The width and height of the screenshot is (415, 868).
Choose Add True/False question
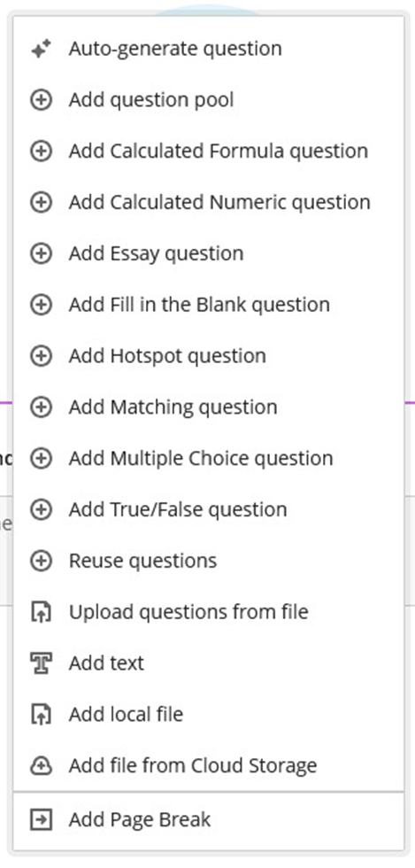pyautogui.click(x=209, y=510)
